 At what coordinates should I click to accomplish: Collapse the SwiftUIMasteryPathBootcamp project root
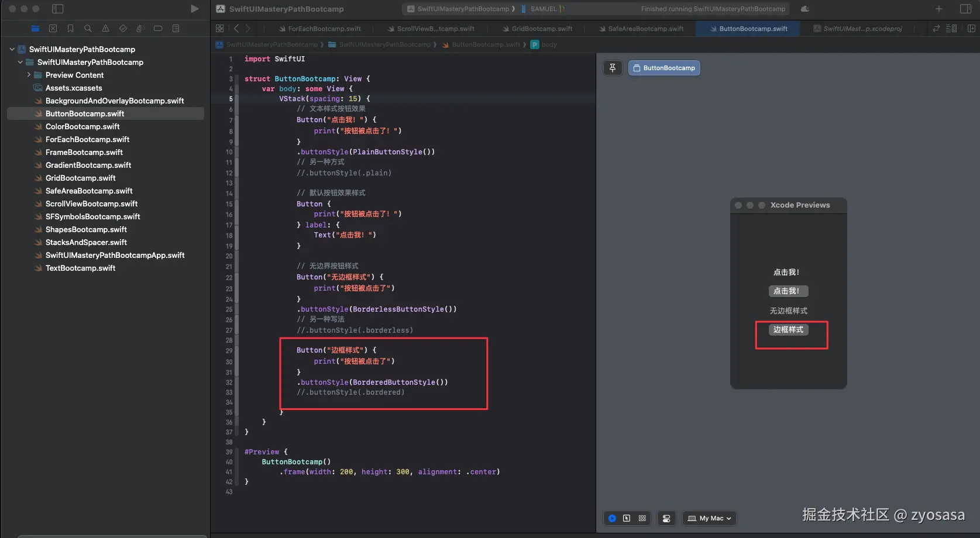click(12, 49)
